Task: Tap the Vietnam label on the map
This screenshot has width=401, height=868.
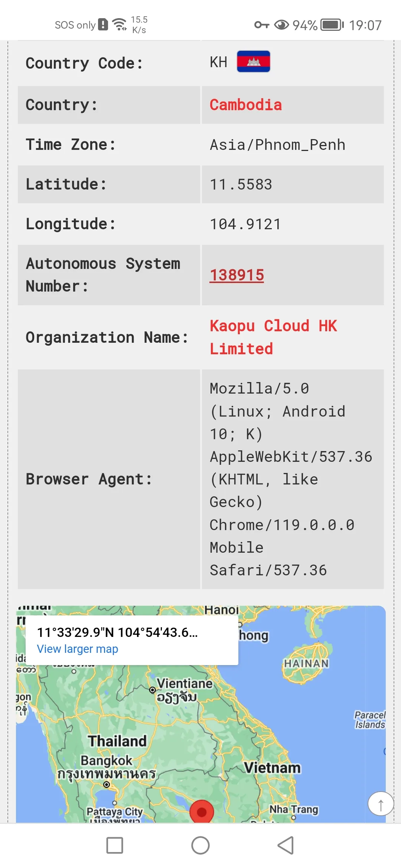Action: point(272,767)
